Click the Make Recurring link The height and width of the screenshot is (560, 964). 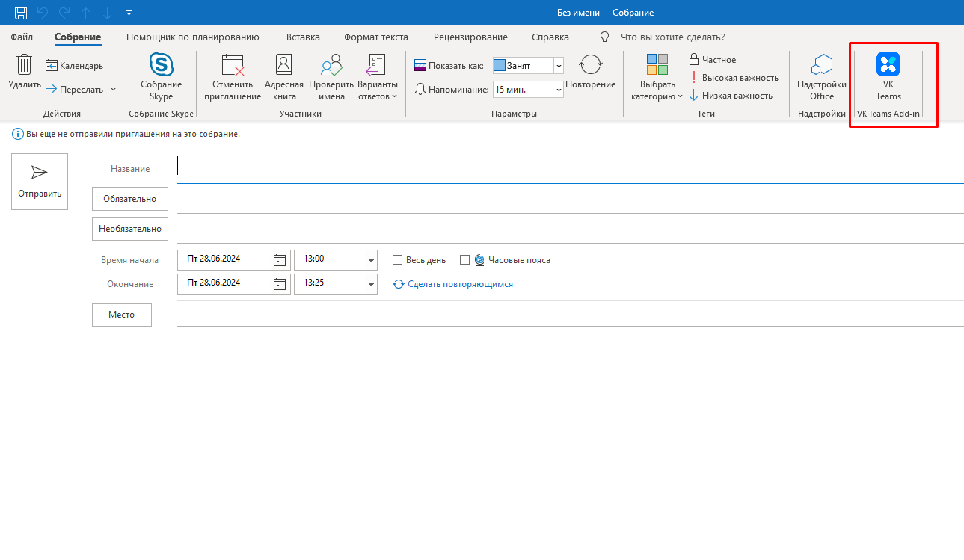click(x=460, y=284)
